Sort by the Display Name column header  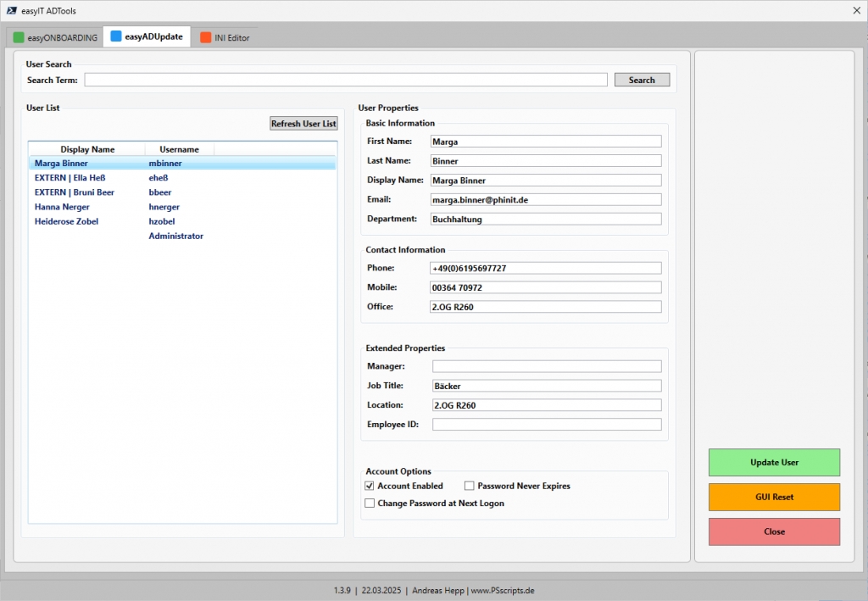point(87,149)
